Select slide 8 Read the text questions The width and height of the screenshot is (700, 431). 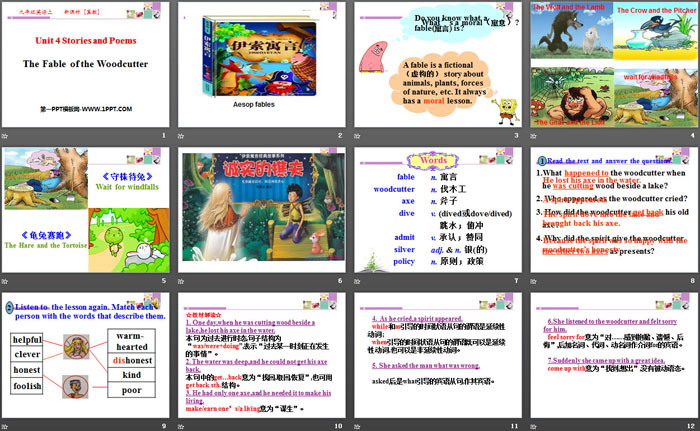click(614, 210)
